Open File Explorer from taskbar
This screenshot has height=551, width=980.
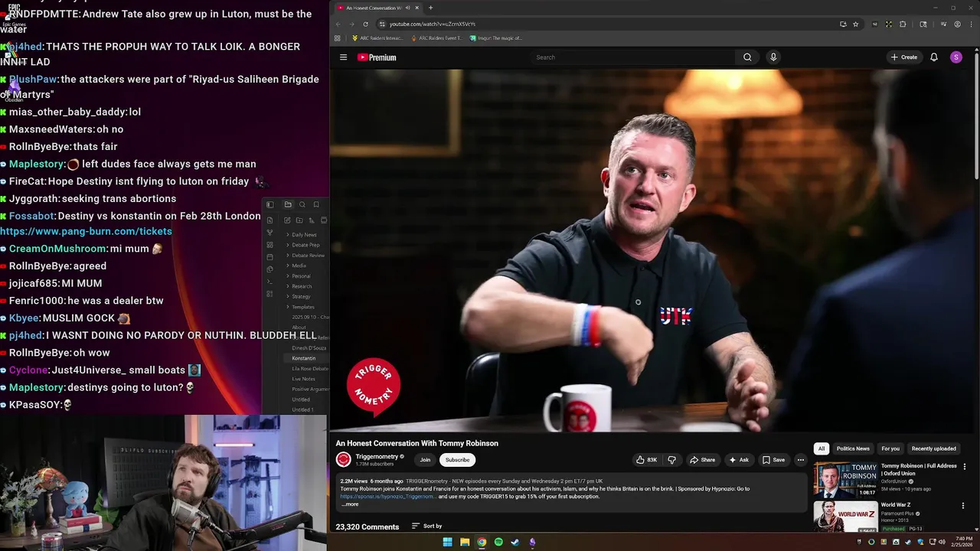[x=465, y=542]
